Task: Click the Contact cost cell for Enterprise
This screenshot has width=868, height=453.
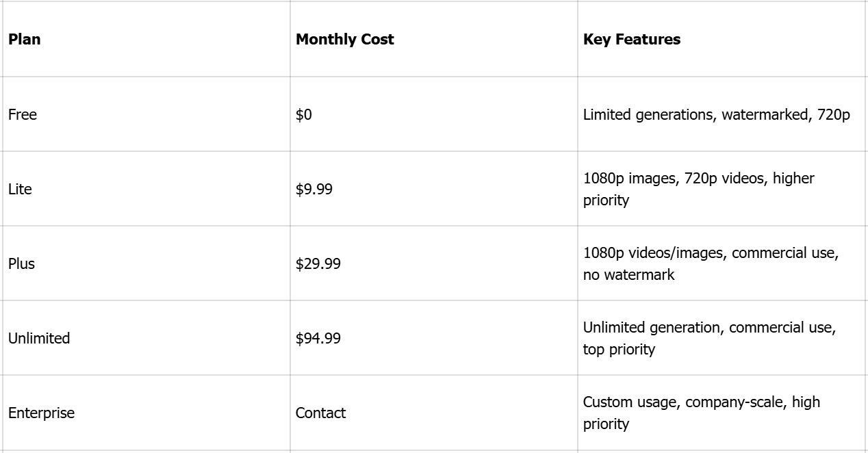Action: (321, 413)
